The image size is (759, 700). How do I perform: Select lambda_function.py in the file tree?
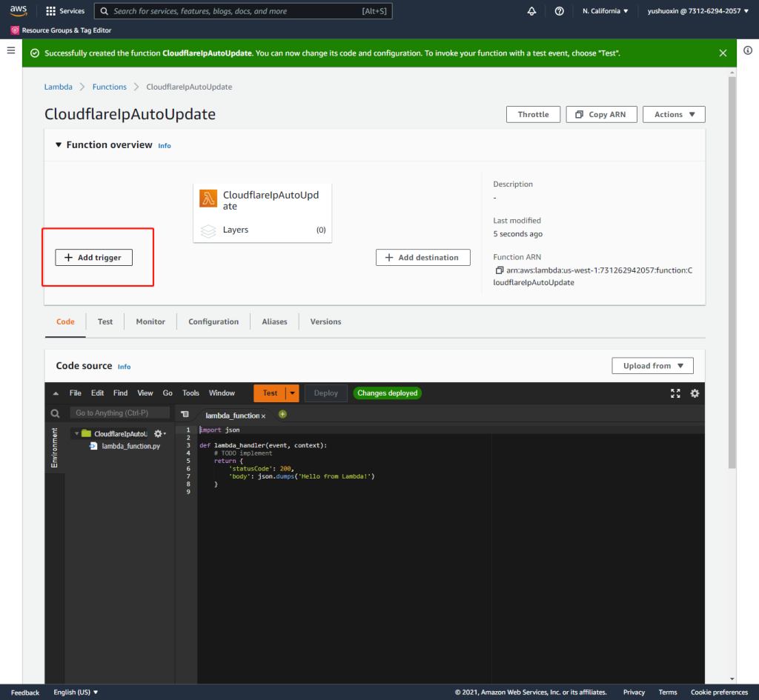pos(130,446)
